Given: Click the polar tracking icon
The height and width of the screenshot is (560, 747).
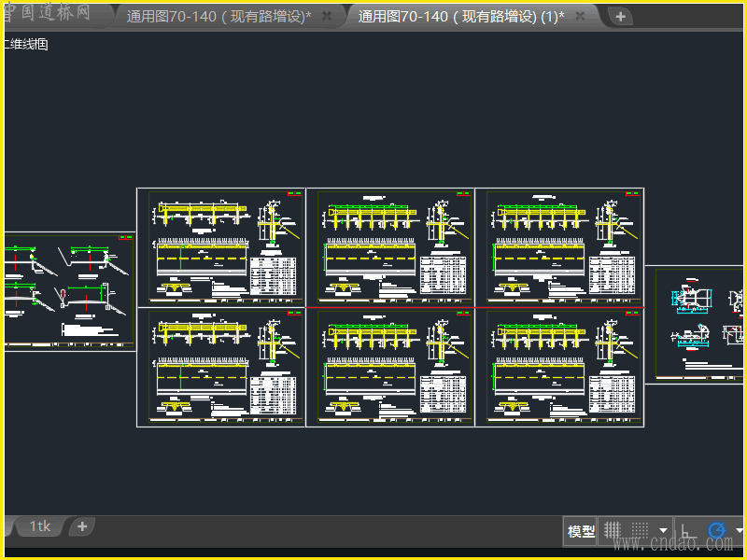Looking at the screenshot, I should [x=717, y=531].
